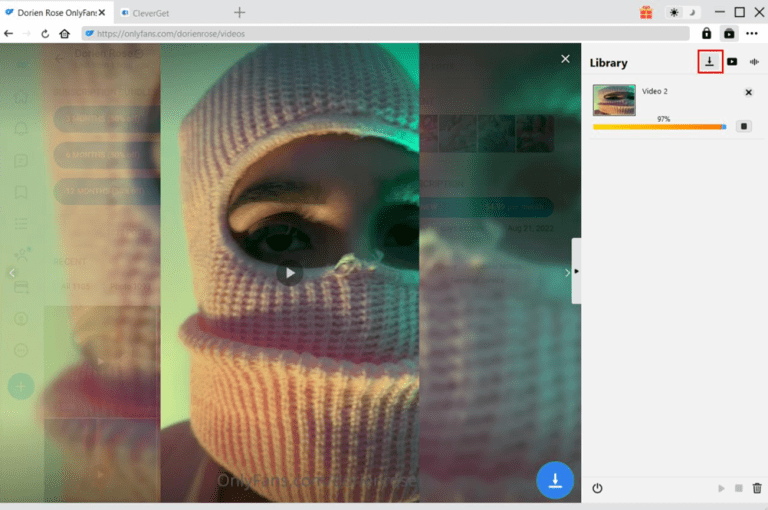Open the Downloading tab in Library
This screenshot has height=510, width=768.
(710, 62)
